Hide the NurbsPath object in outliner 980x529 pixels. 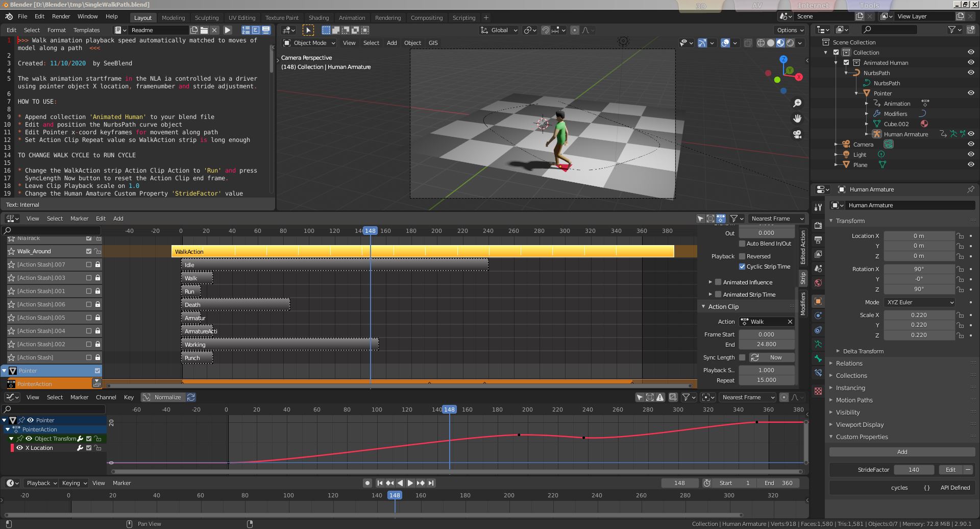click(971, 73)
